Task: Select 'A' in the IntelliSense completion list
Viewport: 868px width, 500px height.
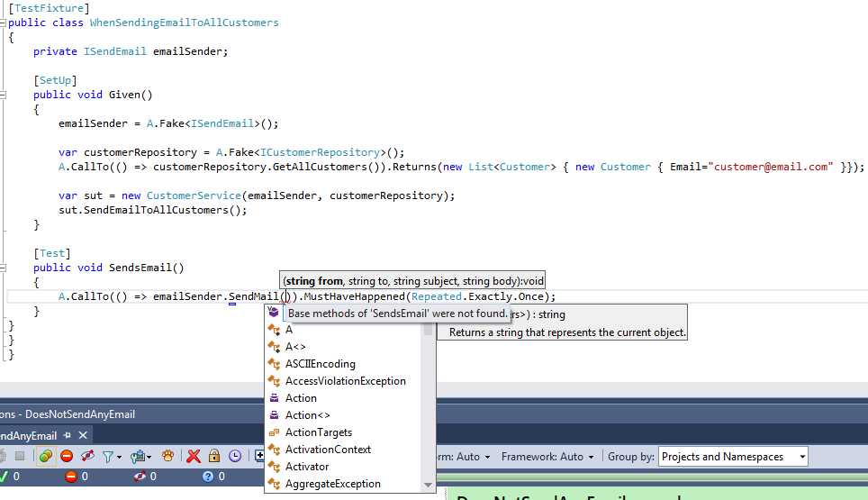Action: (x=289, y=330)
